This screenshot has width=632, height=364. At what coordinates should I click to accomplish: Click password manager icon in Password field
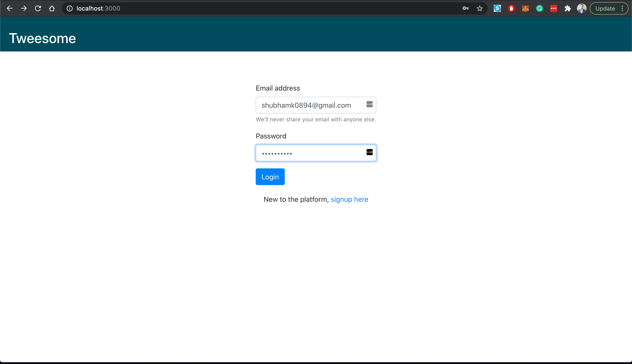(x=369, y=152)
